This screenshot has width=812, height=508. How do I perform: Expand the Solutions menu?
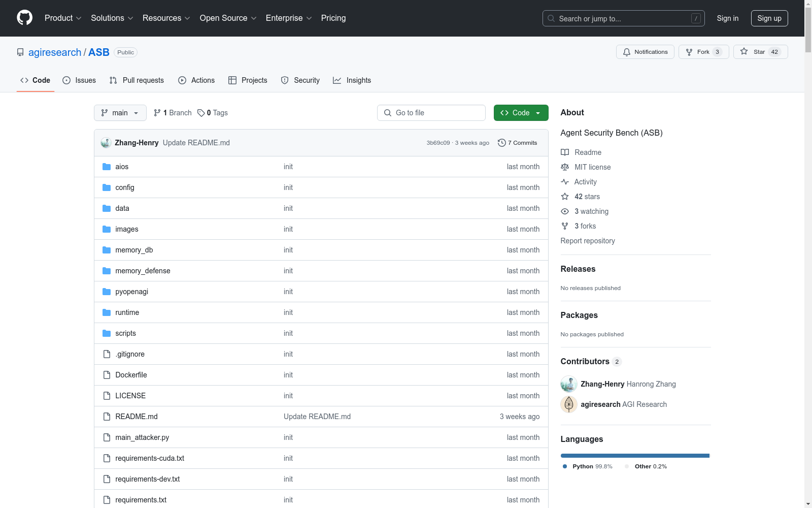point(112,18)
